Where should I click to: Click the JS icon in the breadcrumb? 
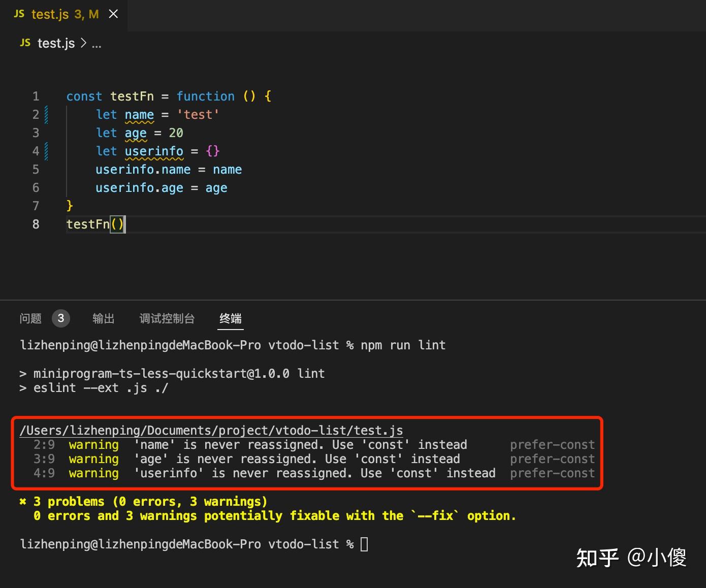(x=25, y=43)
